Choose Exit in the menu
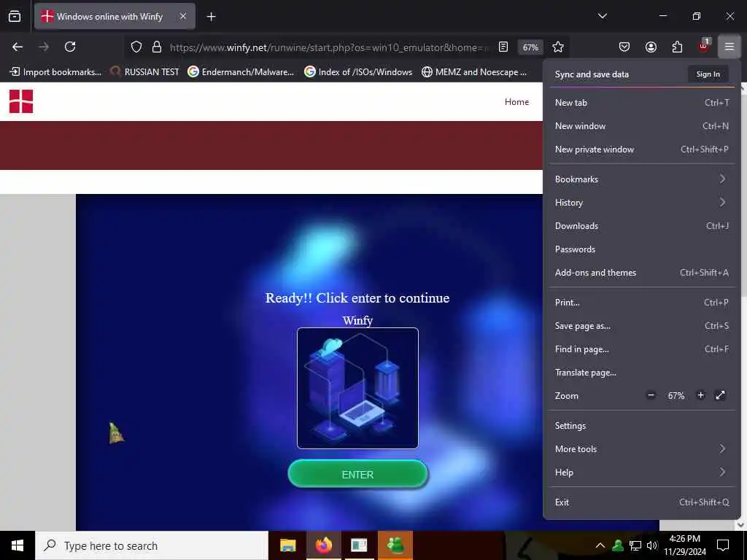747x560 pixels. 642,502
